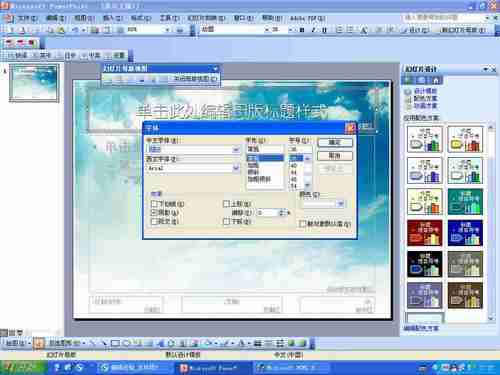This screenshot has height=375, width=500.
Task: Open Line Style icon on drawing toolbar
Action: coord(258,343)
